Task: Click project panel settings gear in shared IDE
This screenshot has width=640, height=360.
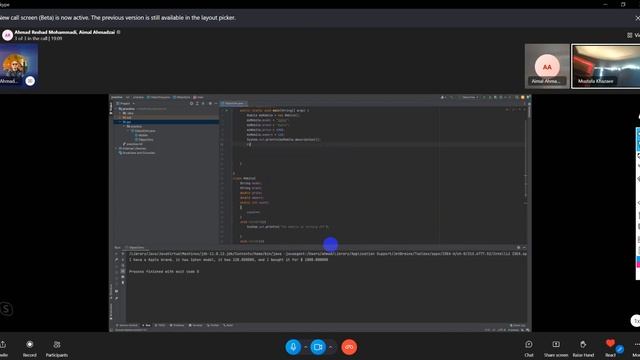Action: click(x=210, y=104)
